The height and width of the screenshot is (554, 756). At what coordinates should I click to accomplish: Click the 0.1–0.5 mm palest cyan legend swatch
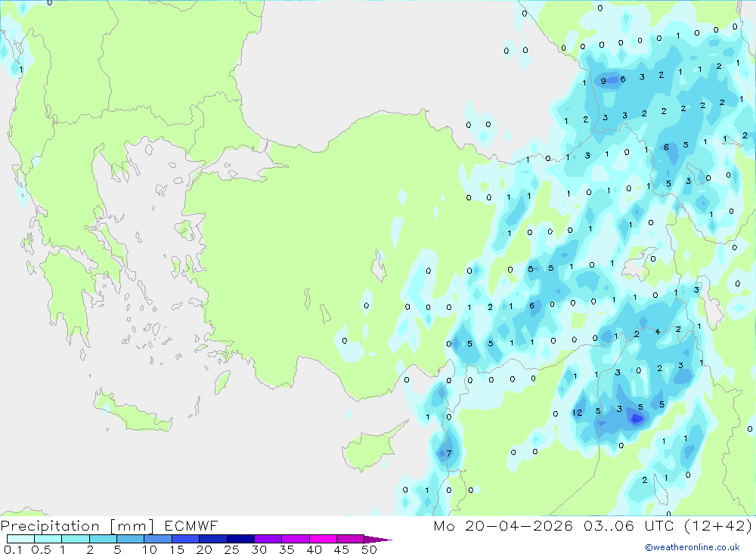(20, 539)
